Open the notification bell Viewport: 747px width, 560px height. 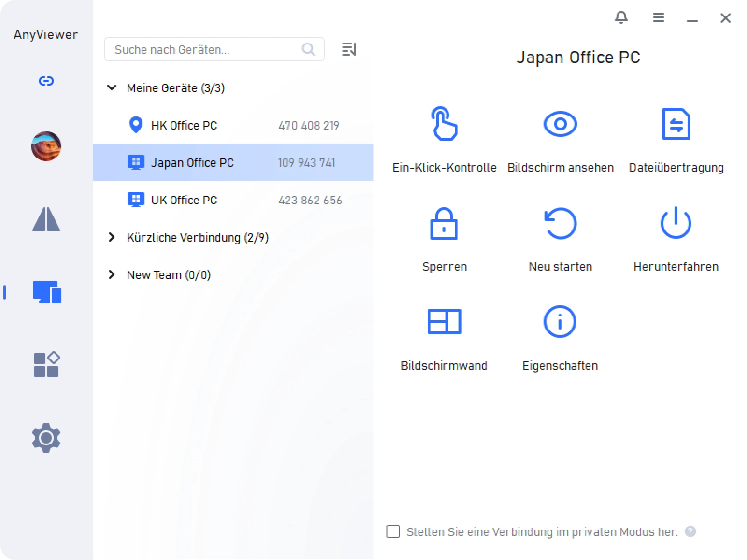point(621,17)
